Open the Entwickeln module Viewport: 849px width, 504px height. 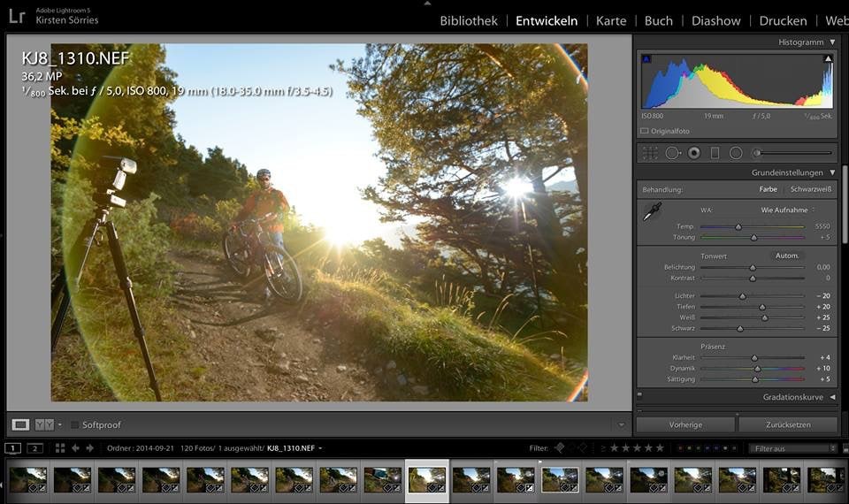coord(547,20)
